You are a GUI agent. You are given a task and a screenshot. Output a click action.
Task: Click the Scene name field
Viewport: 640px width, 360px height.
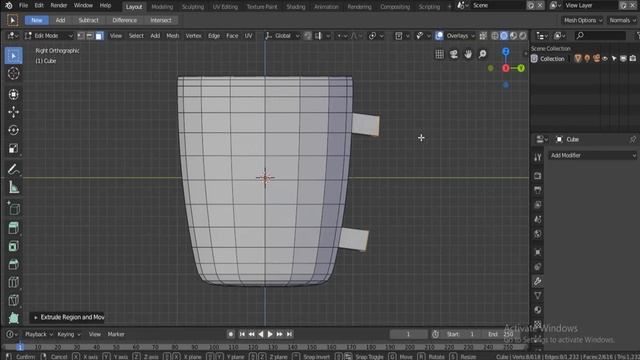pos(498,6)
